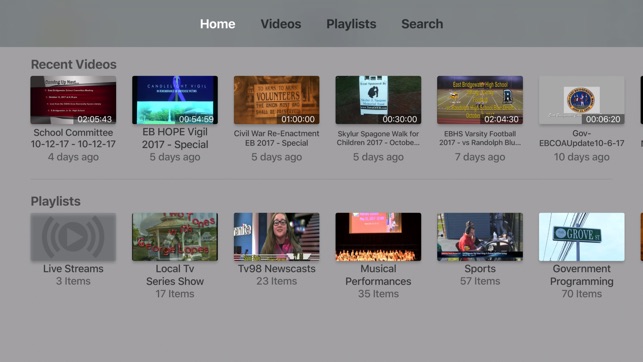Click the '23 Items' count text
Viewport: 643px width, 362px height.
pos(276,281)
